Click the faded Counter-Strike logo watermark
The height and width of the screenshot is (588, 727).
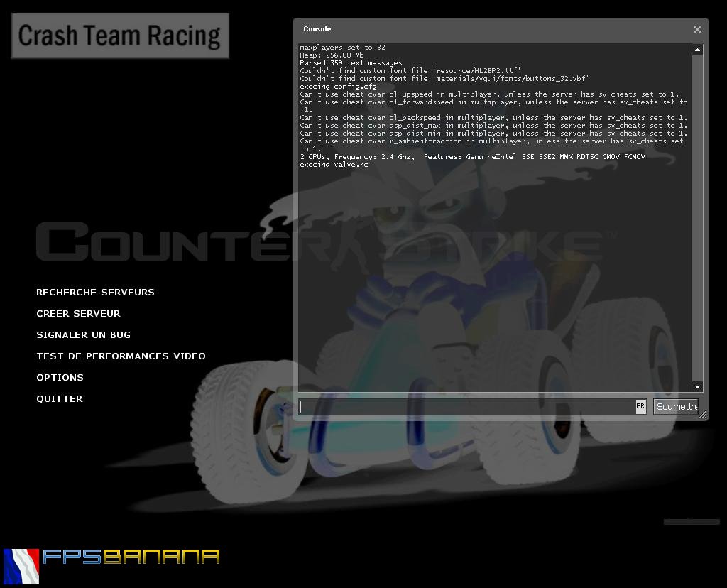163,241
